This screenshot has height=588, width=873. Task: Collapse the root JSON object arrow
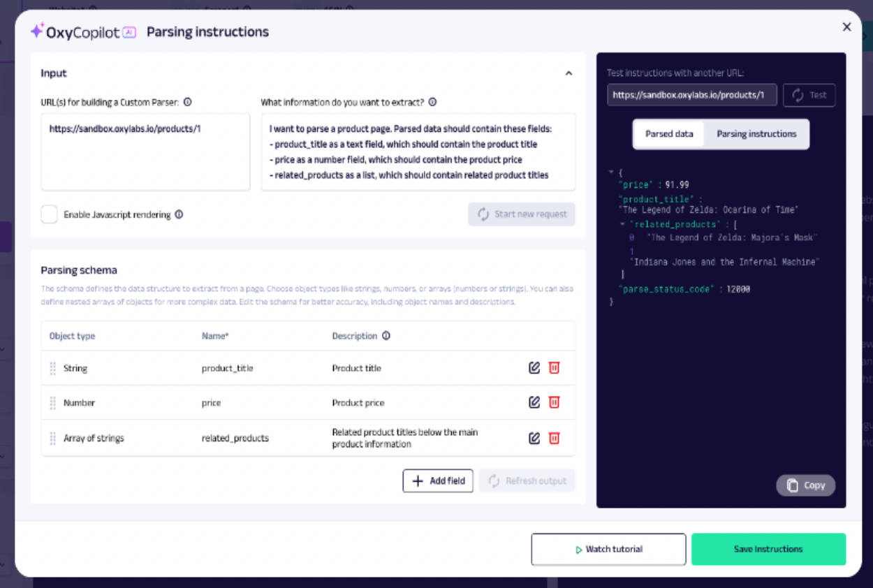point(611,172)
